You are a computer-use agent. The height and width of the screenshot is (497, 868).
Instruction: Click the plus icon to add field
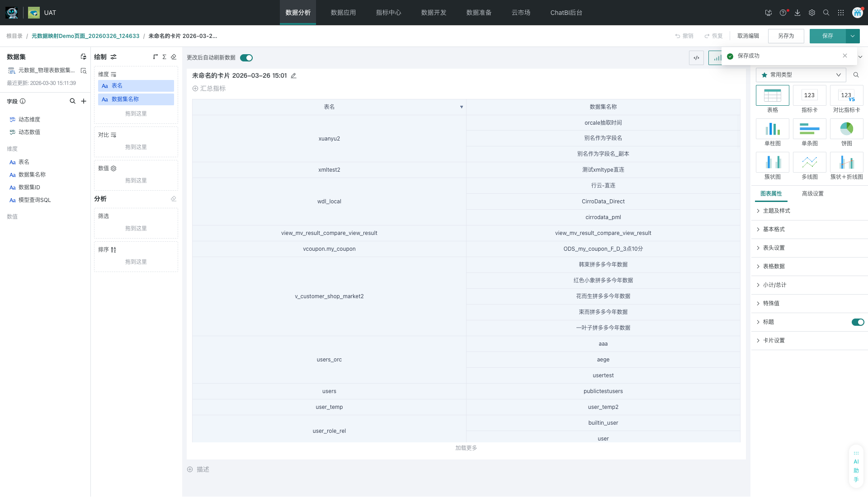coord(84,101)
